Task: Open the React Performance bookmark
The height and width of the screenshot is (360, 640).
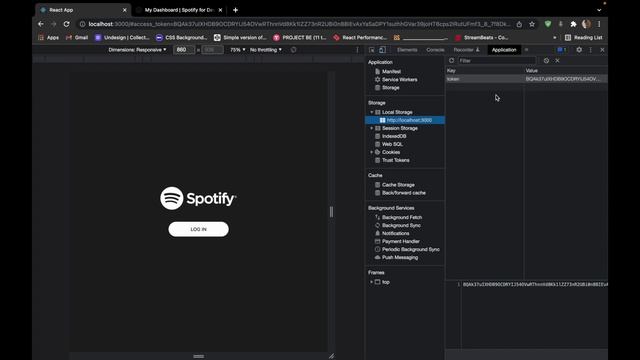Action: click(360, 38)
